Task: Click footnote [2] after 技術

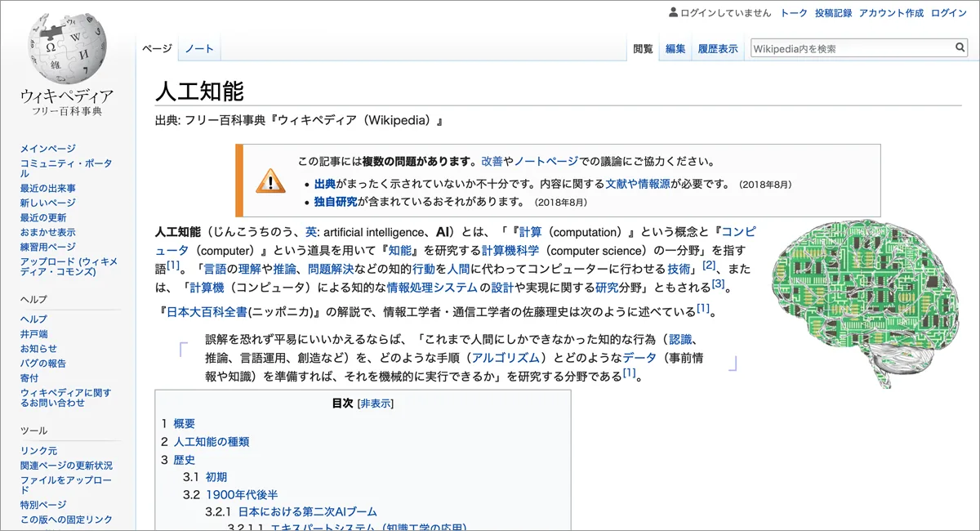Action: coord(709,265)
